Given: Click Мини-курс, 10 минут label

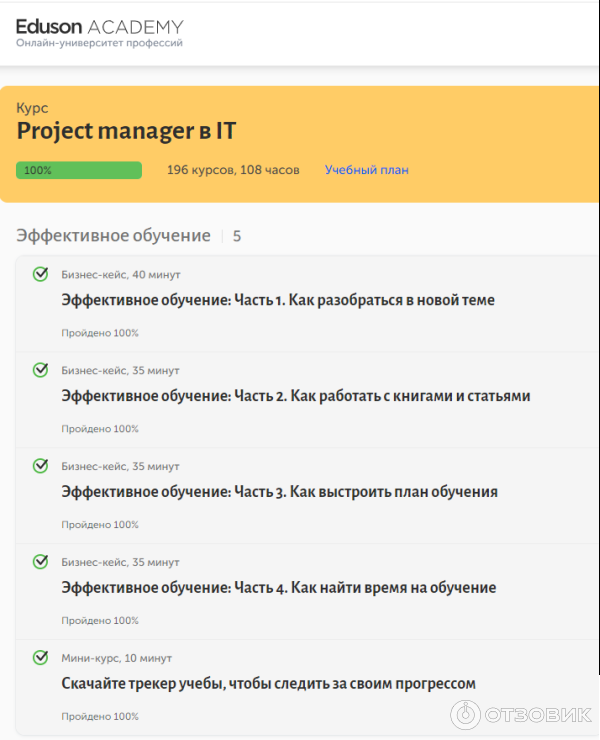Looking at the screenshot, I should tap(117, 658).
